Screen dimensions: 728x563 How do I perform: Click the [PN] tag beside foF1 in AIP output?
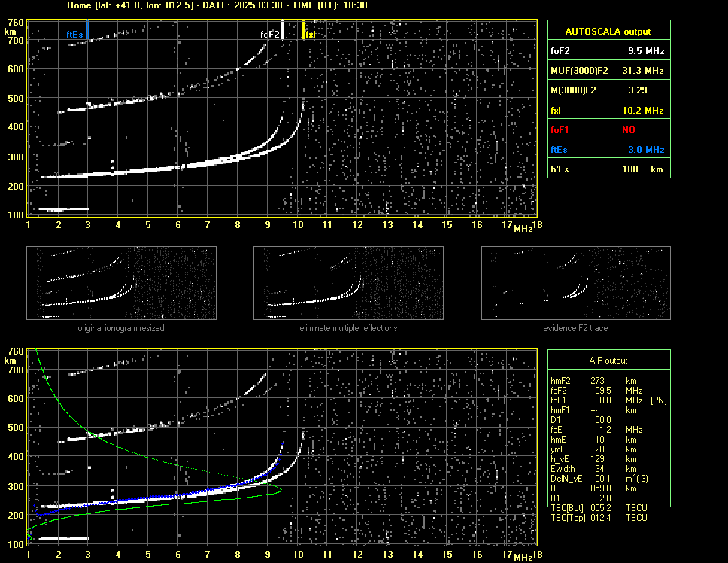click(x=658, y=400)
